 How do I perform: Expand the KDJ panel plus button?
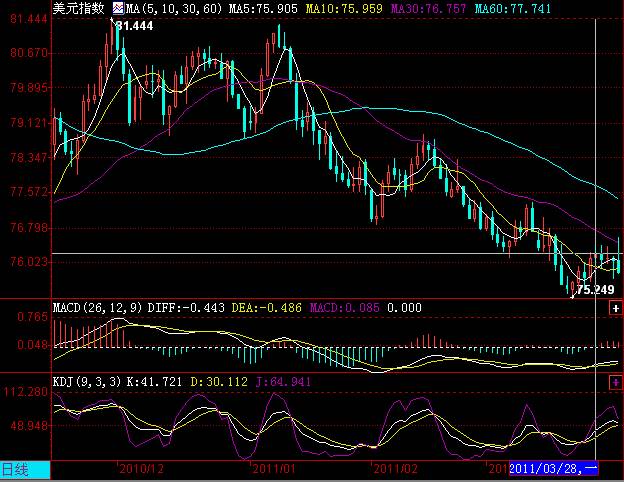coord(615,382)
